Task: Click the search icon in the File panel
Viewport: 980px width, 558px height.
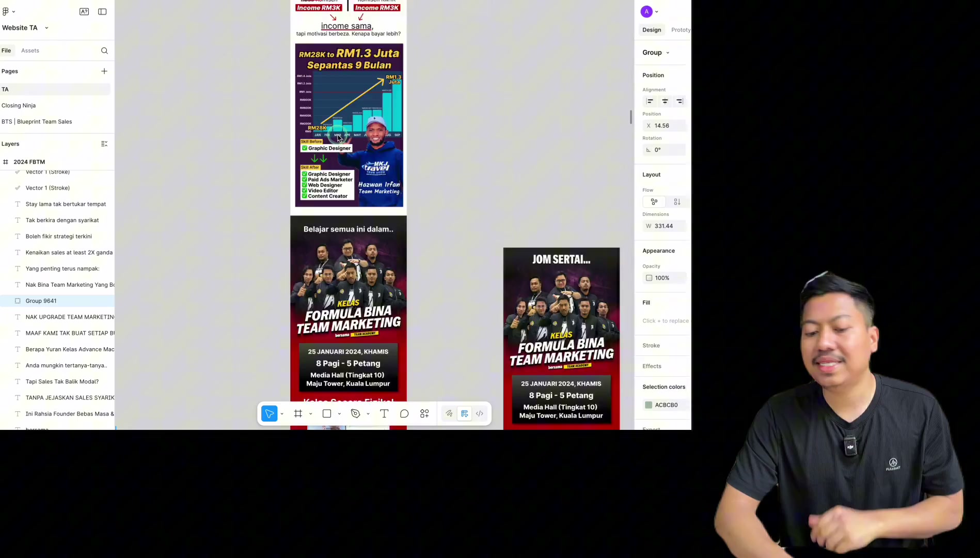Action: pyautogui.click(x=104, y=51)
